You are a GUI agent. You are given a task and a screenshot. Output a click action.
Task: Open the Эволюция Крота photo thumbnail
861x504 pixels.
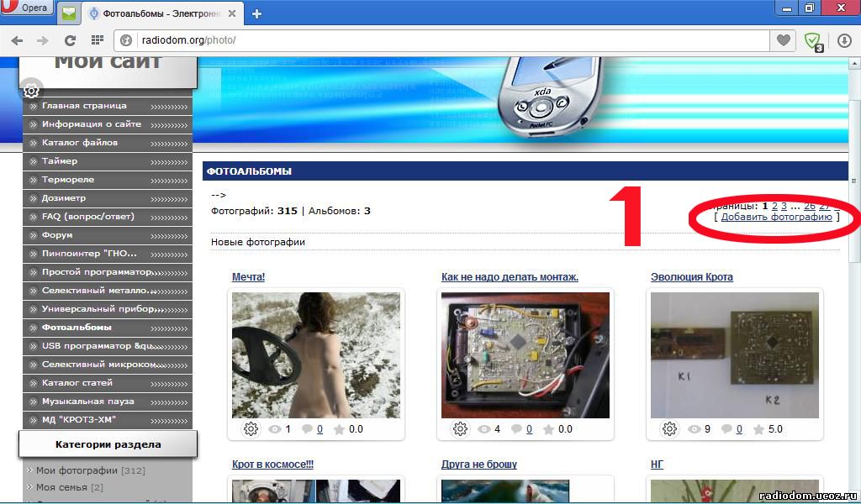735,355
